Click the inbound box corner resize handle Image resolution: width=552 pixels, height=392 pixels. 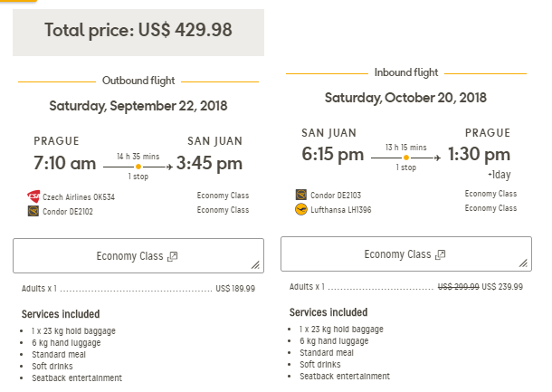click(523, 263)
